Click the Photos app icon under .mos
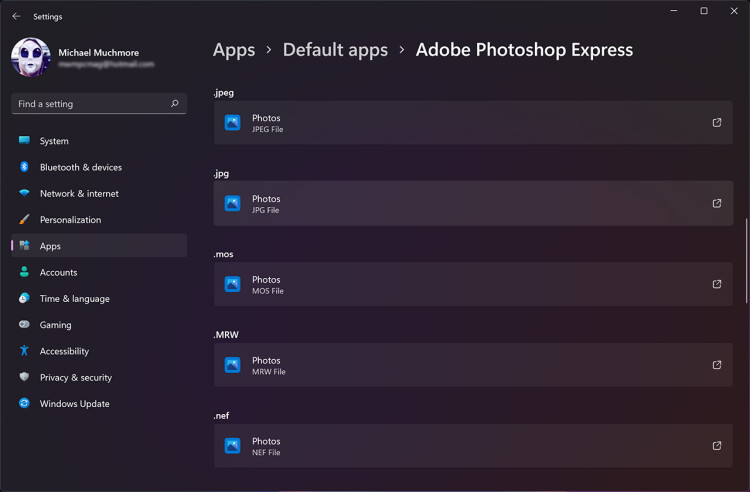Image resolution: width=750 pixels, height=492 pixels. coord(232,284)
